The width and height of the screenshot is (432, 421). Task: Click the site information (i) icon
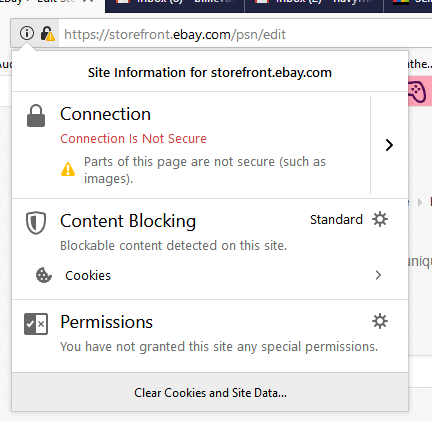click(x=27, y=33)
